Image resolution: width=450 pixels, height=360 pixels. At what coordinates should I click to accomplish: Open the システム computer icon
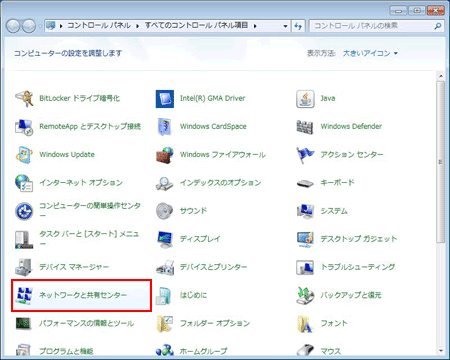305,211
